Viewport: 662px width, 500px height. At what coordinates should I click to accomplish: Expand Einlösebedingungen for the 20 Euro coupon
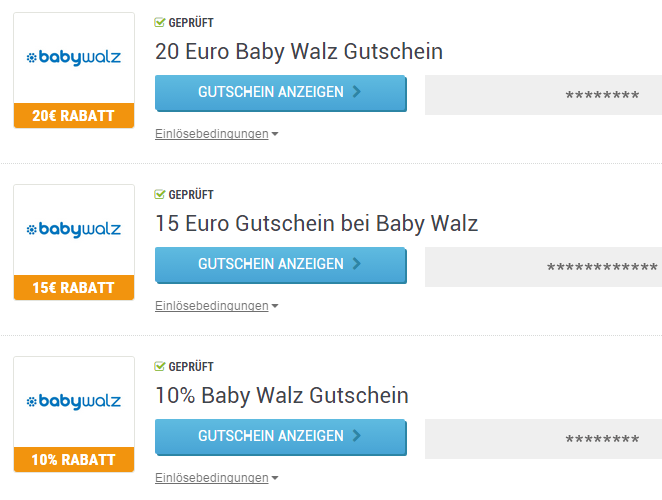pos(217,134)
